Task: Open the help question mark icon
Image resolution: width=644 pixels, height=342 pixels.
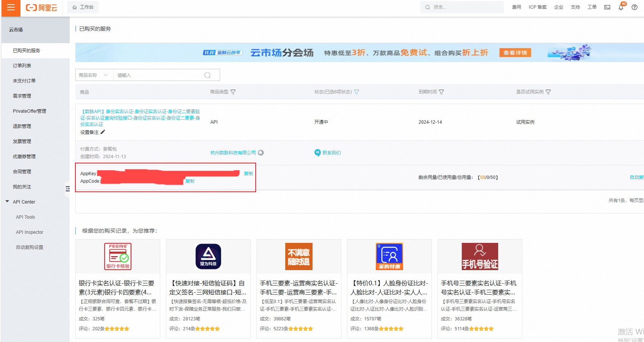Action: (635, 7)
